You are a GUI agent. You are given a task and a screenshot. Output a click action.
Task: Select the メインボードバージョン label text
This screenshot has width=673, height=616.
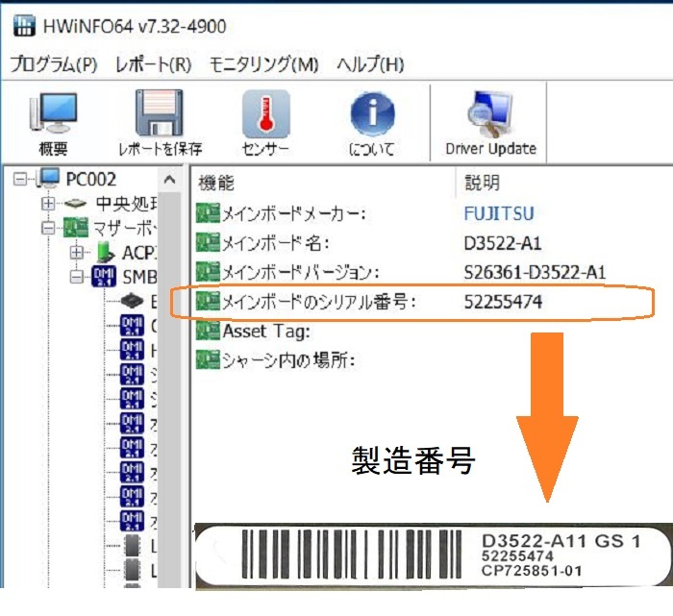301,272
